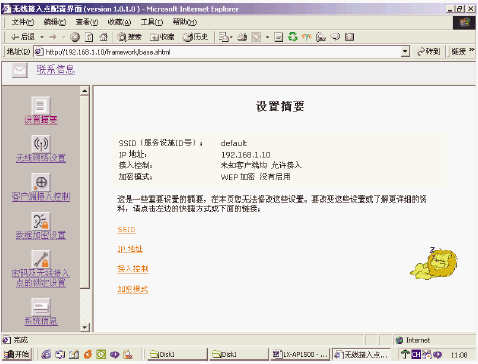The width and height of the screenshot is (478, 364).
Task: Click the Edit page toolbar icon
Action: [256, 37]
